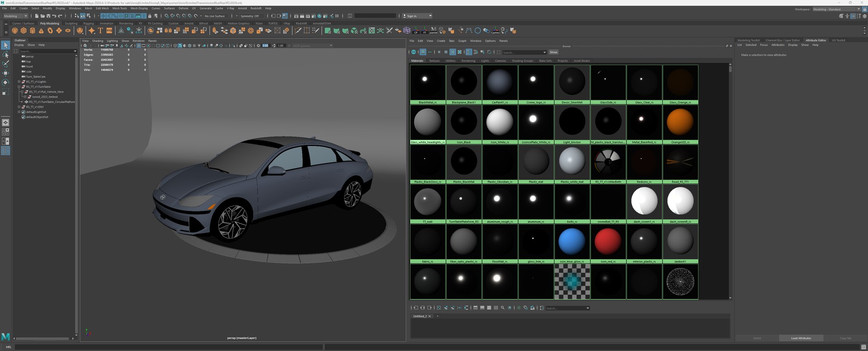This screenshot has width=868, height=351.
Task: Select the OrangeLED_rs material swatch
Action: [680, 124]
